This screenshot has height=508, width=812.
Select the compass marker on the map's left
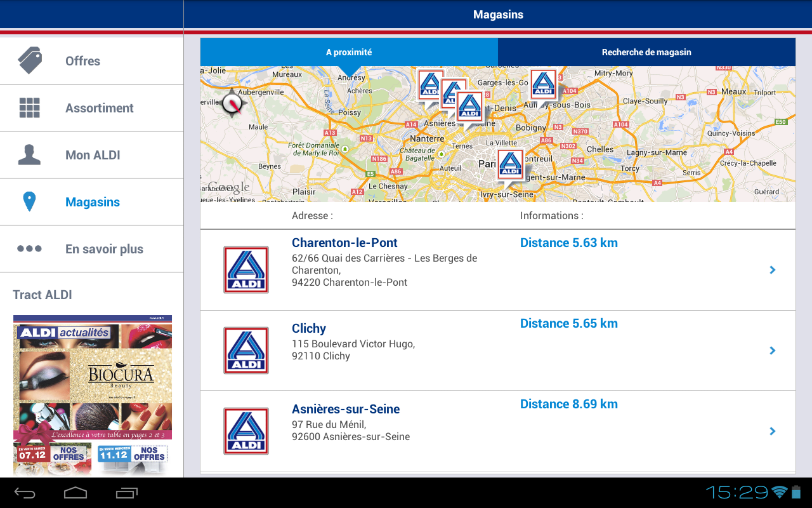(232, 104)
